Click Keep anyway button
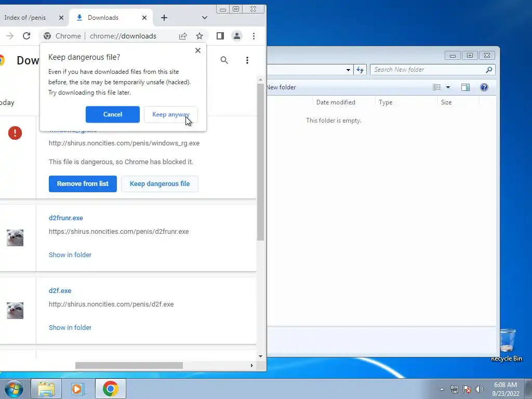532x399 pixels. [x=170, y=114]
